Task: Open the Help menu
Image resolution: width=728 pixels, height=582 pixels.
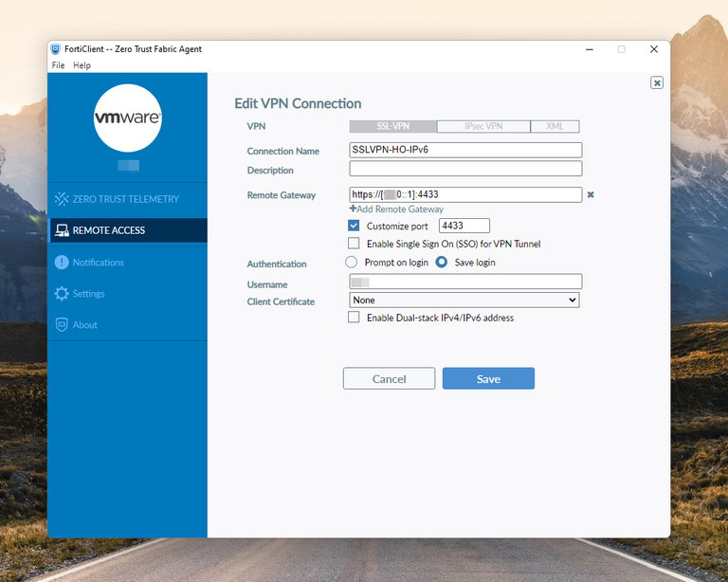Action: [x=82, y=65]
